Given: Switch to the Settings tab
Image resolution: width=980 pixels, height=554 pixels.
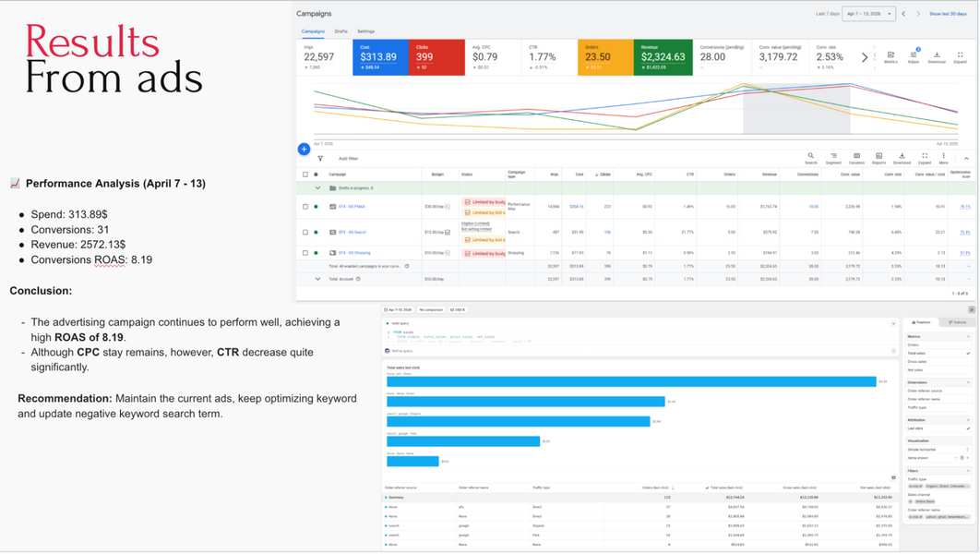Looking at the screenshot, I should (x=365, y=31).
